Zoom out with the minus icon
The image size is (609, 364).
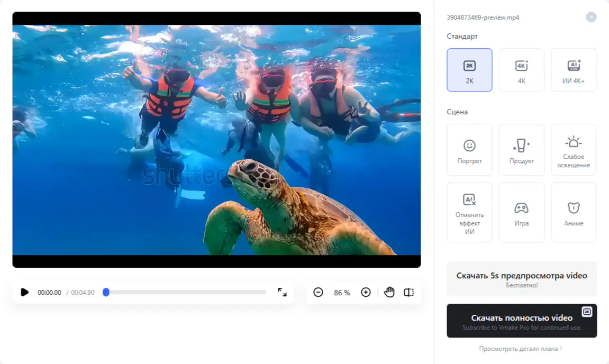pos(318,292)
